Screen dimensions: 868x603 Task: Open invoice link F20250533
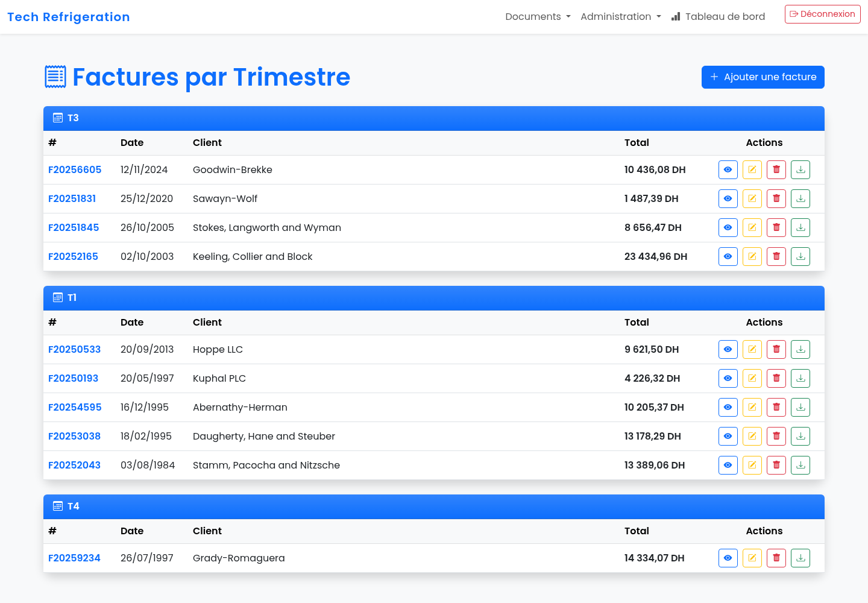point(74,350)
